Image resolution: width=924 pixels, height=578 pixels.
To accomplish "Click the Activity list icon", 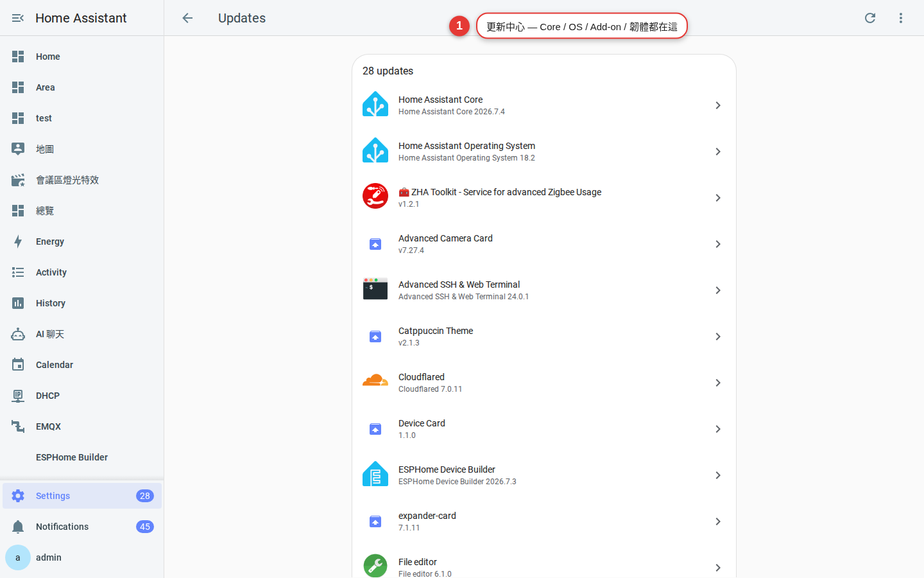I will tap(18, 272).
